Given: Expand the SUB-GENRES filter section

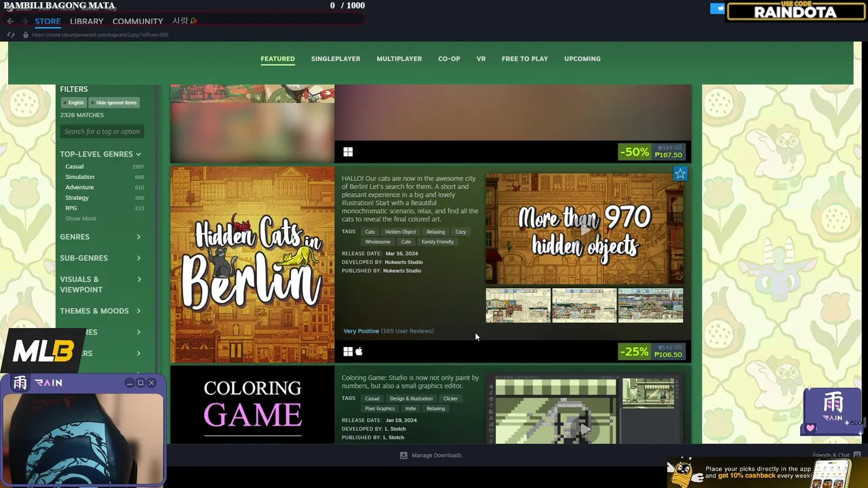Looking at the screenshot, I should [x=100, y=258].
